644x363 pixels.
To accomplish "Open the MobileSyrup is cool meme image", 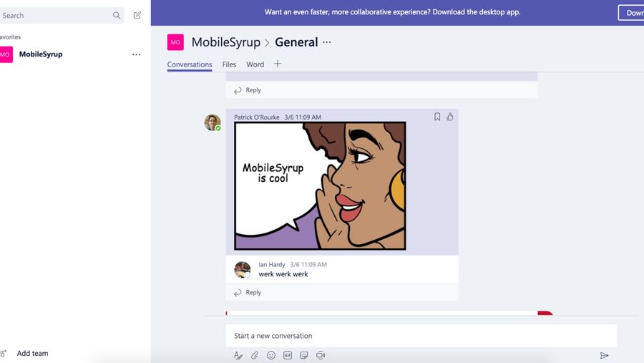I will tap(320, 185).
